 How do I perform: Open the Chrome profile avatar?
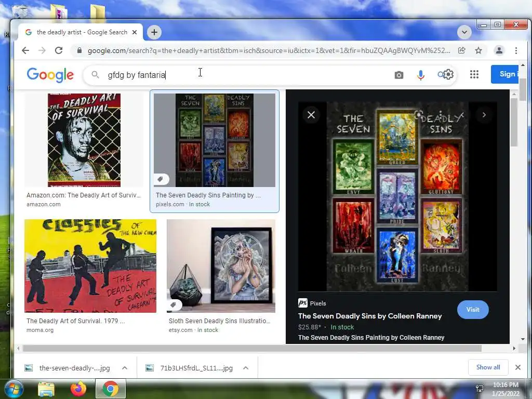click(x=499, y=50)
